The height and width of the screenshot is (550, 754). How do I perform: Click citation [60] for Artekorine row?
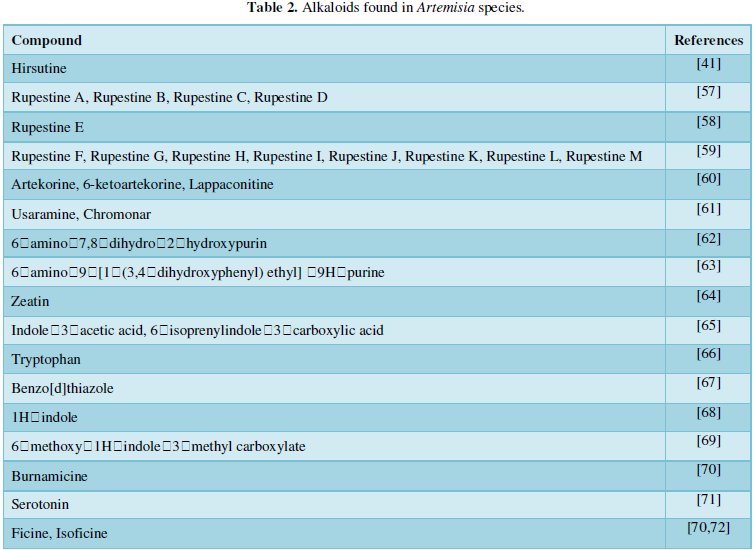pyautogui.click(x=709, y=179)
